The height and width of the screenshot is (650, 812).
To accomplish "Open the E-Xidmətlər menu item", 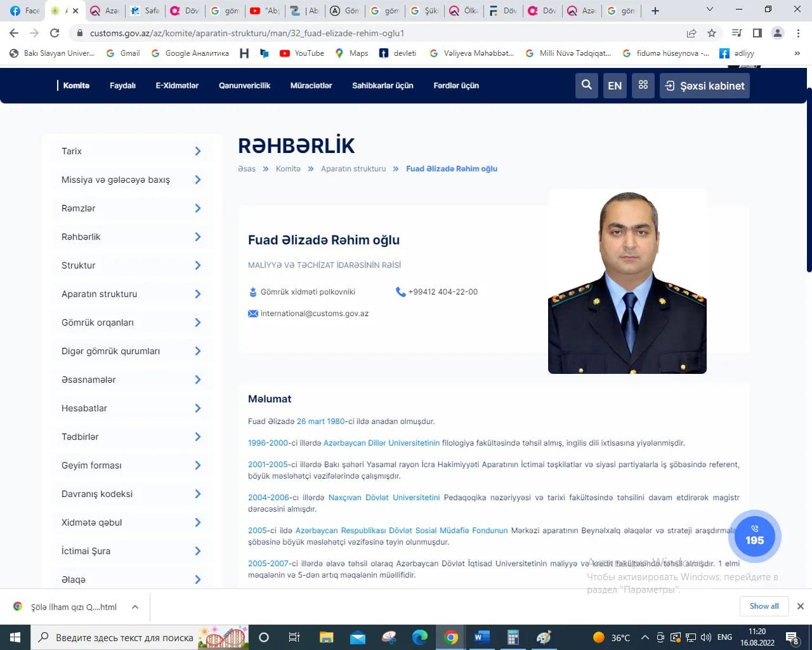I will pyautogui.click(x=177, y=86).
